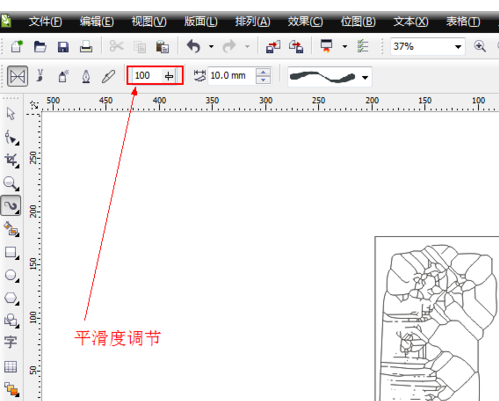Open the 37% zoom level dropdown

[x=458, y=46]
